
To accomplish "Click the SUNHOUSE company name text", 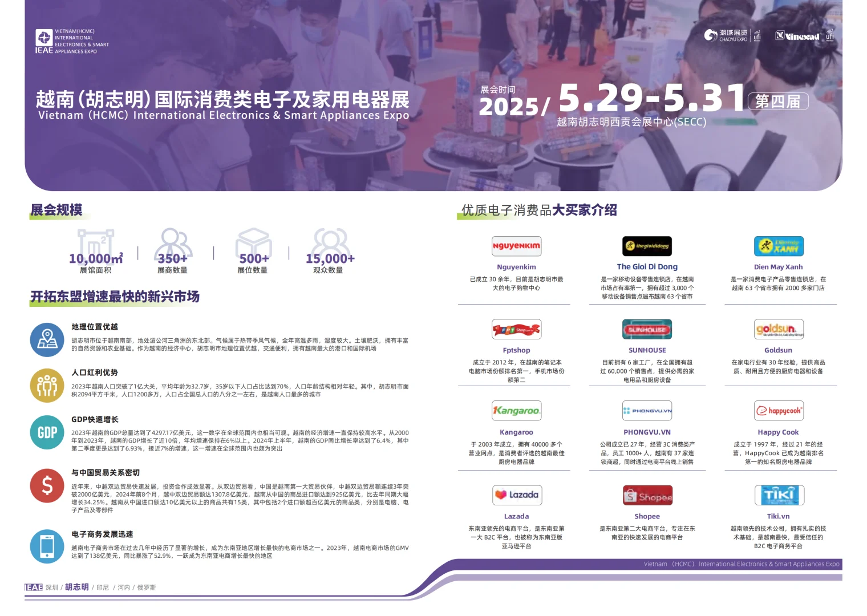I will tap(647, 350).
